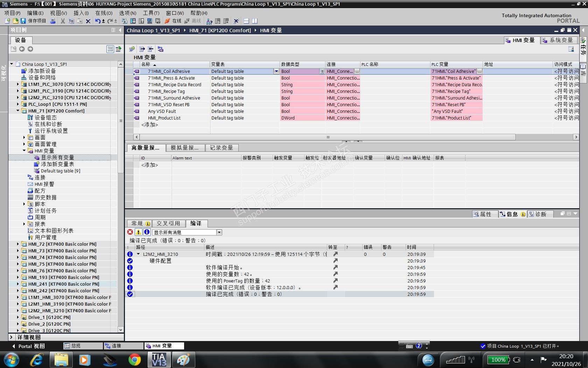The width and height of the screenshot is (588, 368).
Task: Click the 保存项目 save button
Action: click(34, 21)
